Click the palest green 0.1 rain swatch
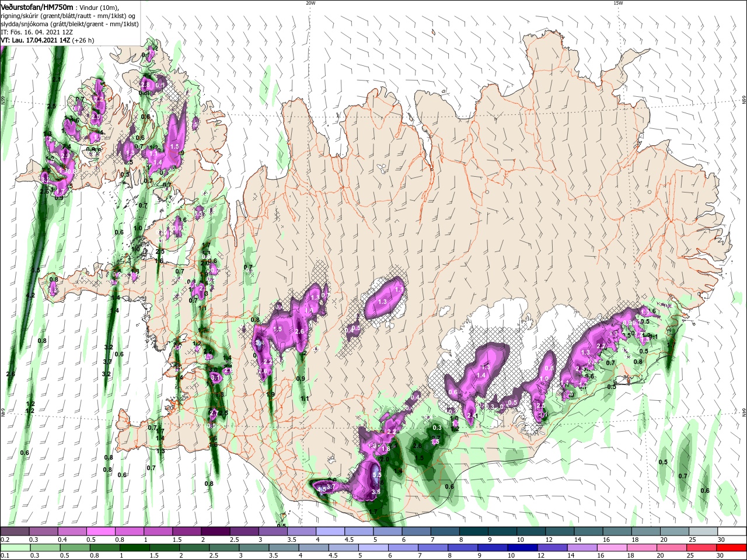This screenshot has height=560, width=747. click(14, 548)
